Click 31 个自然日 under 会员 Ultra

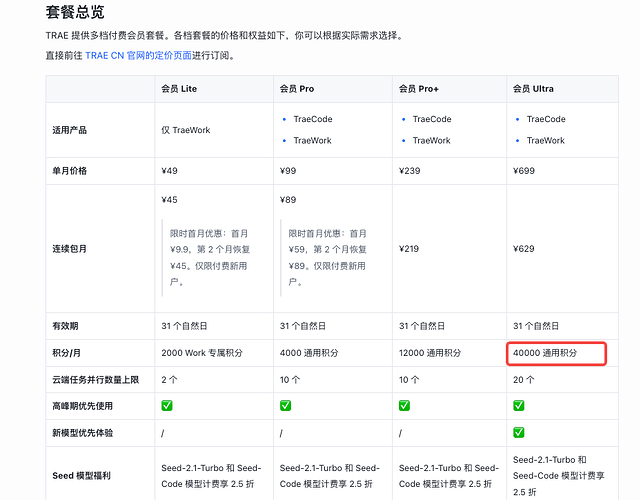click(536, 326)
